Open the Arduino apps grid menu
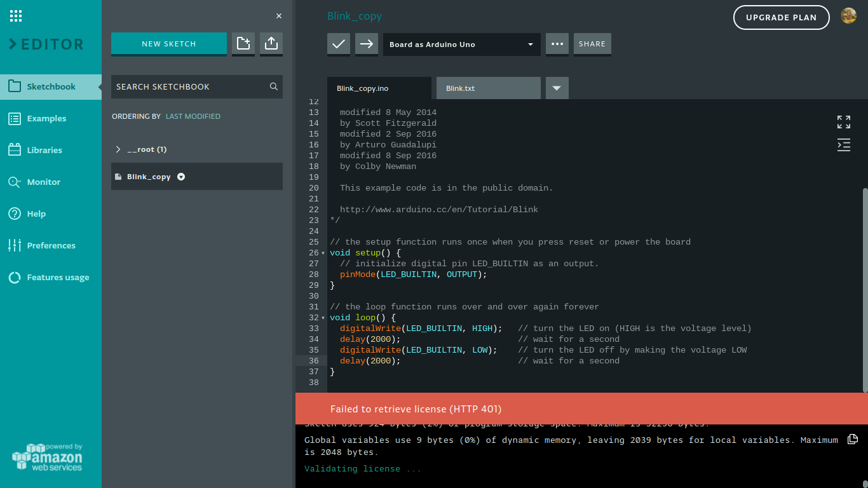Screen dimensions: 868x488 point(17,16)
